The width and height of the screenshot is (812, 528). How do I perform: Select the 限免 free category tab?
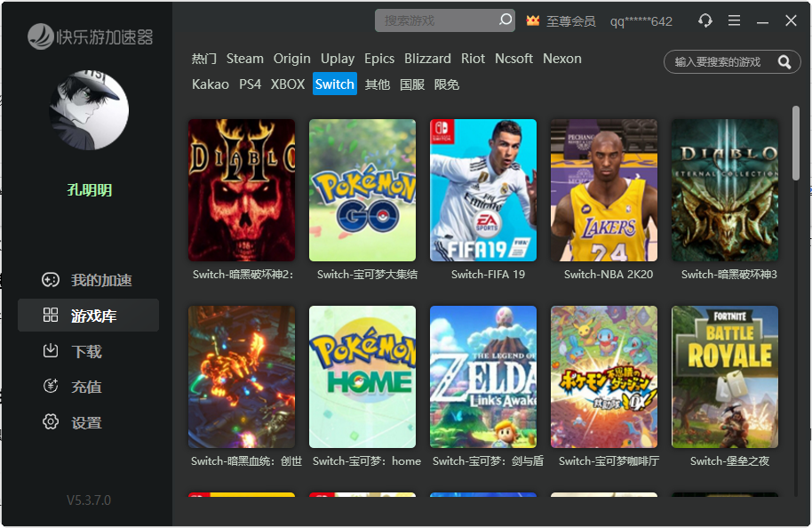pyautogui.click(x=447, y=84)
